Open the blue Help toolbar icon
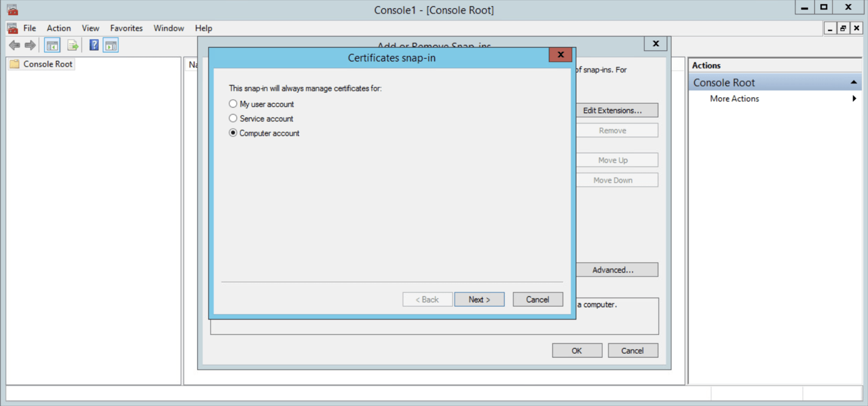This screenshot has width=868, height=406. tap(94, 45)
